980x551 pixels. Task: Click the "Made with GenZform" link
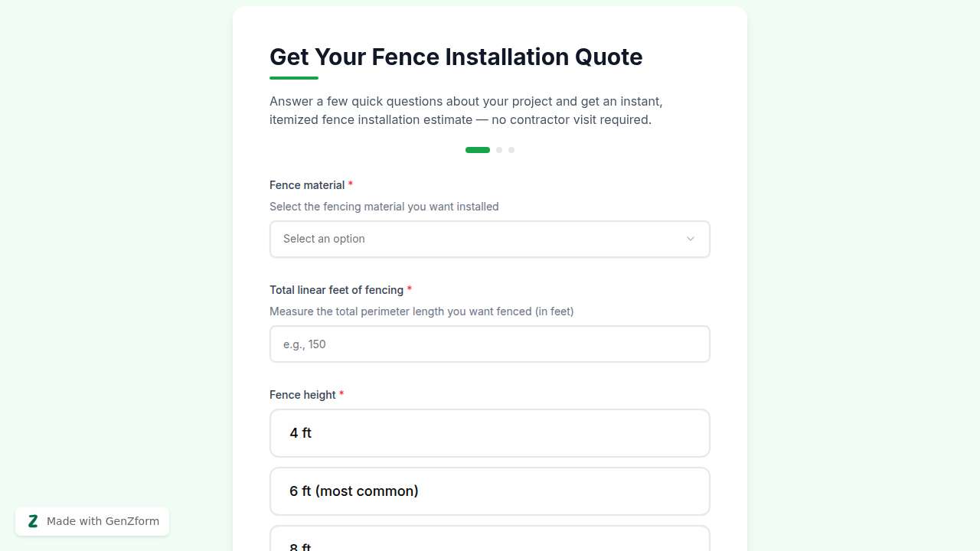pos(103,521)
